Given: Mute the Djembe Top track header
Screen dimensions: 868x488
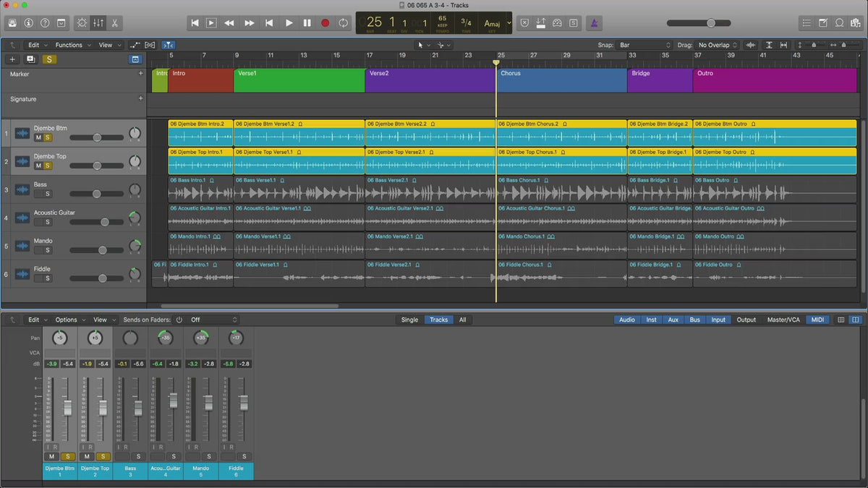Looking at the screenshot, I should pyautogui.click(x=38, y=166).
